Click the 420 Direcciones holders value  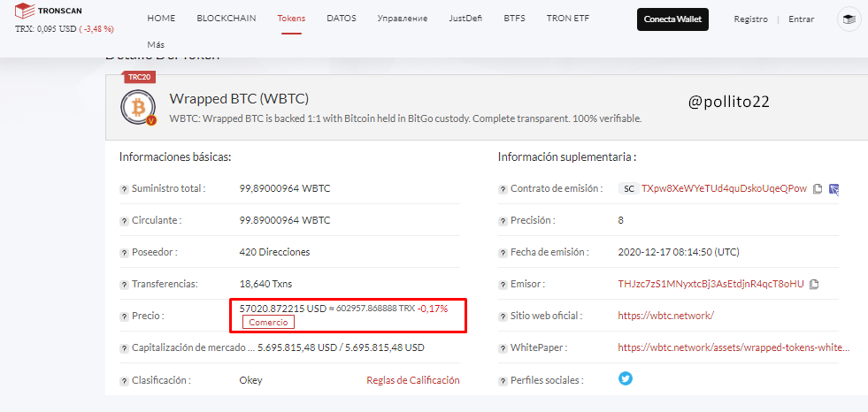274,252
